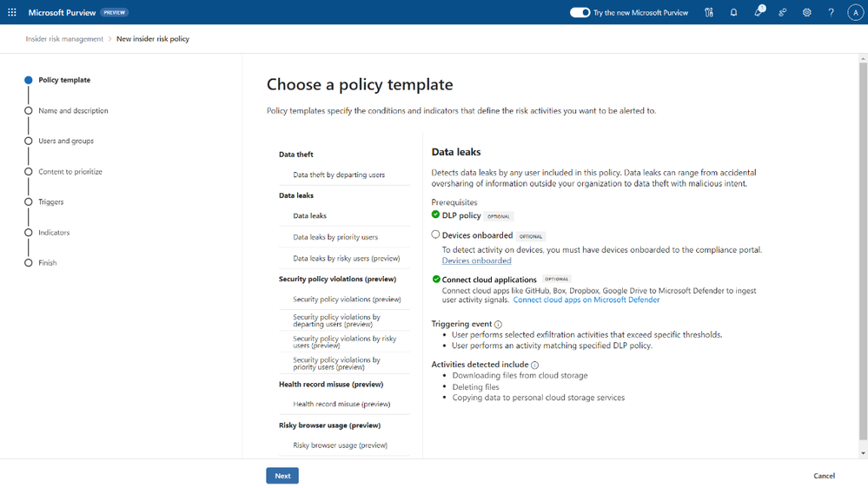
Task: Open the help question mark icon
Action: [x=831, y=12]
